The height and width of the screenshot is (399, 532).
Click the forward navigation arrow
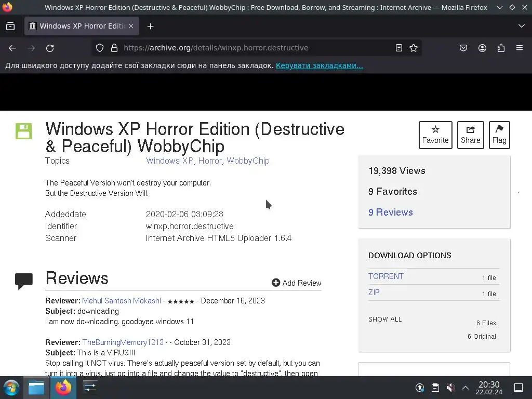click(x=31, y=48)
